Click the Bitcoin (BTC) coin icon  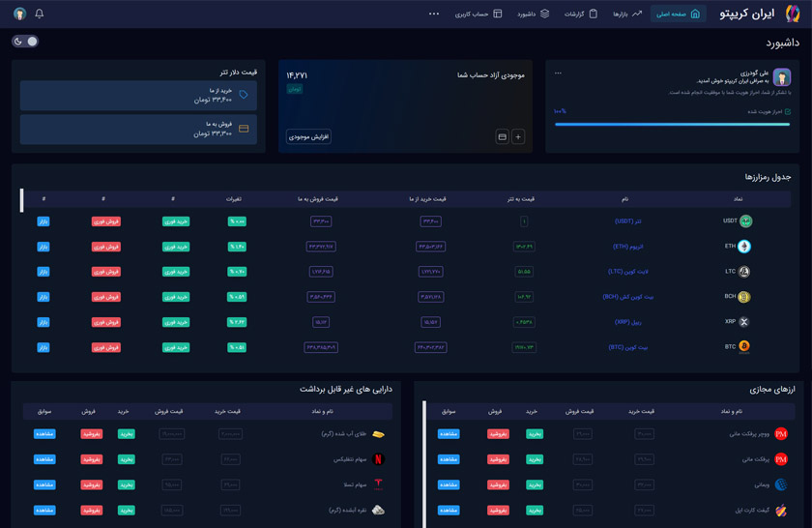pos(744,346)
